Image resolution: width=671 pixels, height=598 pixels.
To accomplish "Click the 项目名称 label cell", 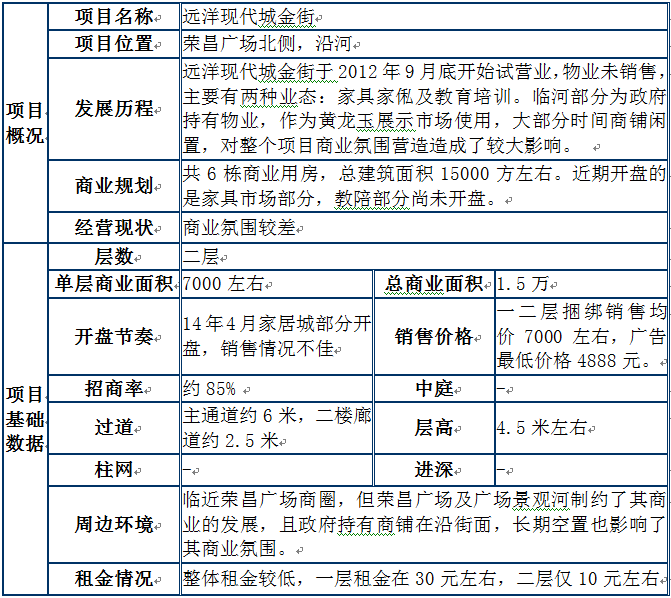I will coord(114,17).
